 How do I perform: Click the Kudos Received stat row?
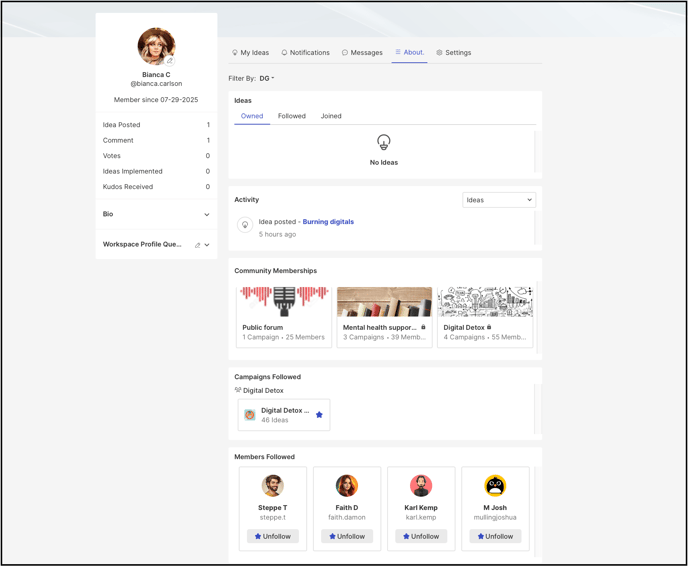coord(156,186)
